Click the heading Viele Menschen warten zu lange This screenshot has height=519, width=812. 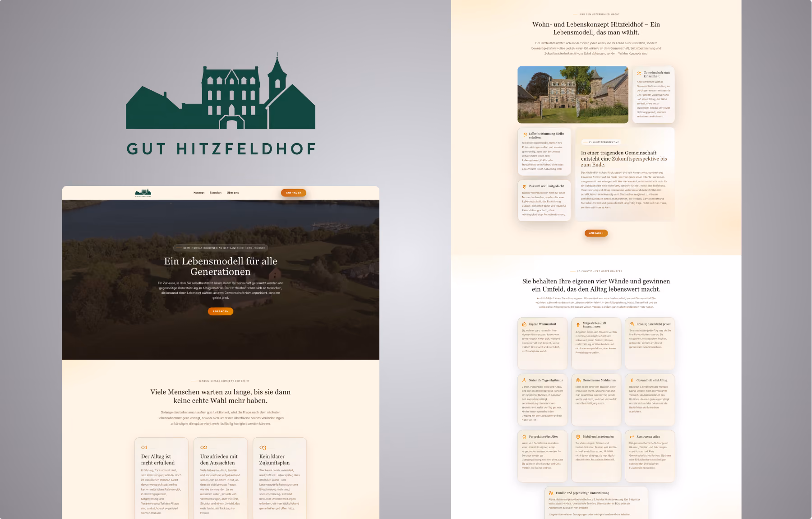(x=221, y=396)
